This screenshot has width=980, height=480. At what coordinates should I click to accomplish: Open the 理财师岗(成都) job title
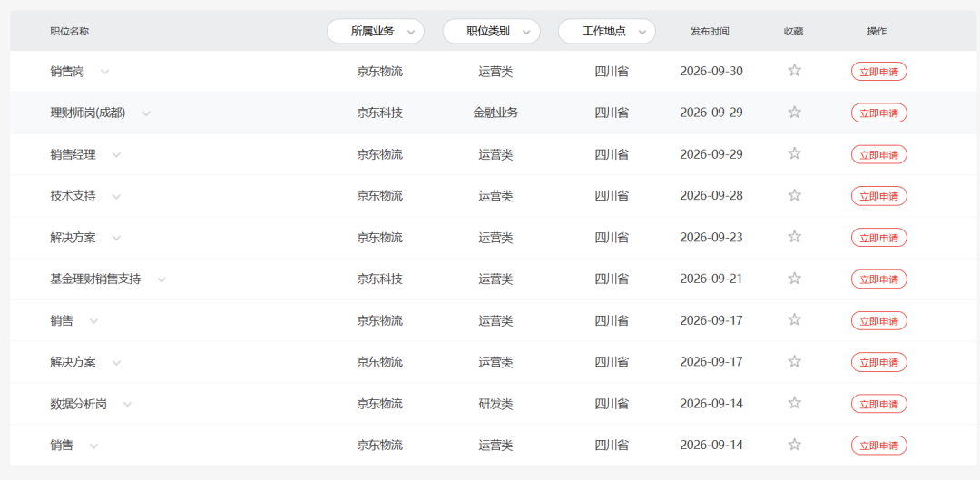[87, 113]
